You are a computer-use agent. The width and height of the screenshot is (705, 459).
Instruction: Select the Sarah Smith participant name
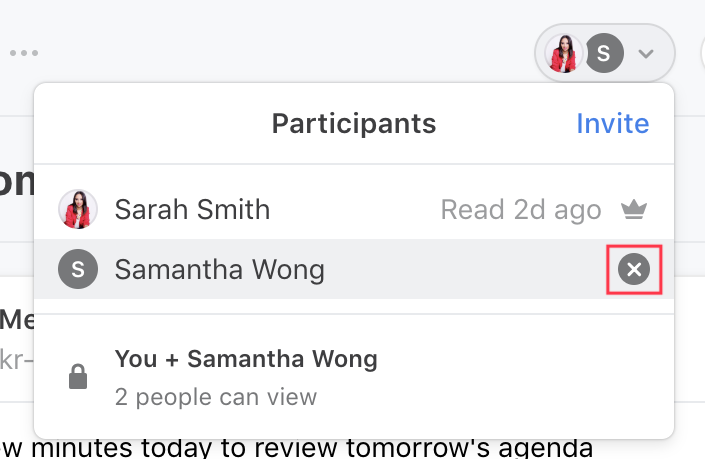pyautogui.click(x=192, y=209)
